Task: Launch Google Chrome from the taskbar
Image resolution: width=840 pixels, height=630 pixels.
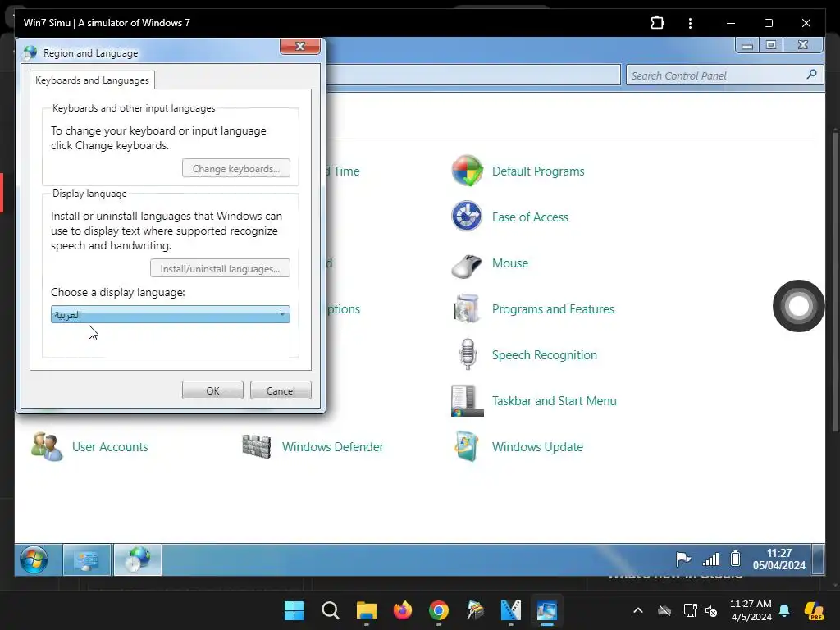Action: click(438, 610)
